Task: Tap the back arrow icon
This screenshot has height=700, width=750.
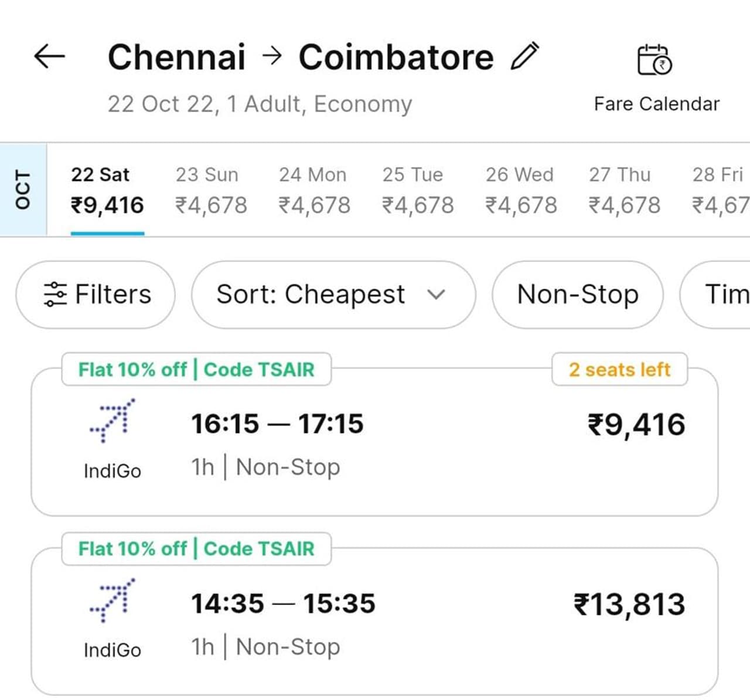Action: [x=49, y=57]
